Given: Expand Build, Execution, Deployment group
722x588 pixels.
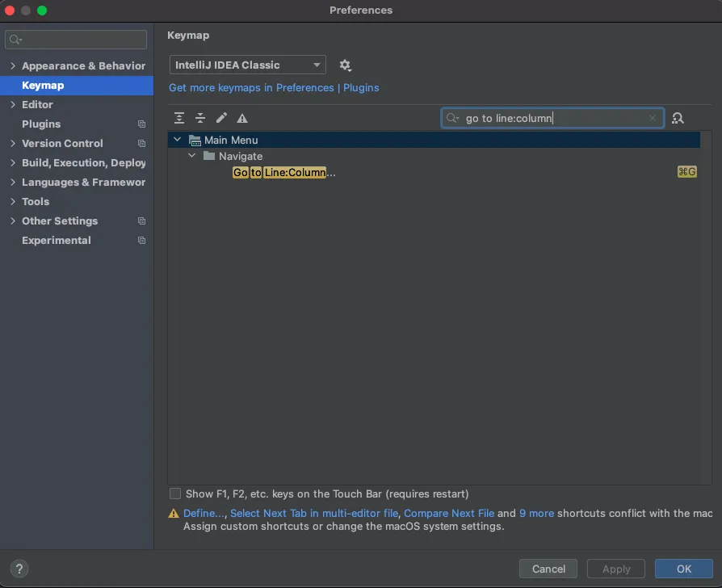Looking at the screenshot, I should (13, 162).
